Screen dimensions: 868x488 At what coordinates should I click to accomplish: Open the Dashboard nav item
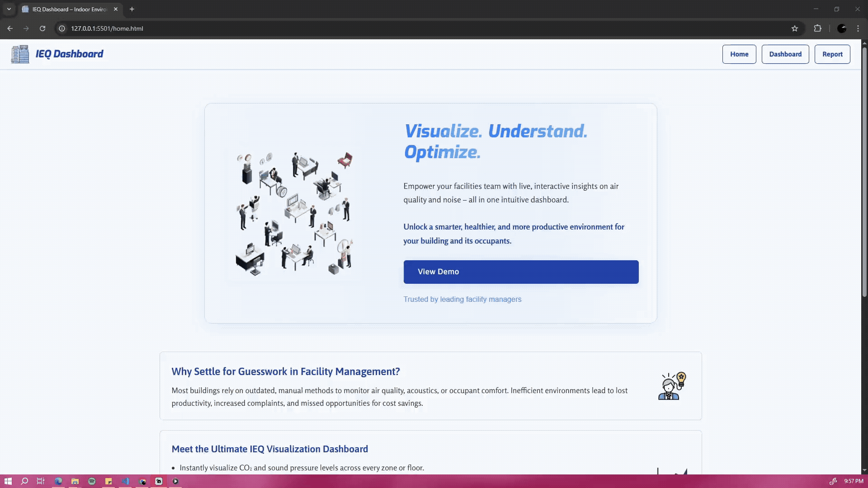click(x=785, y=54)
